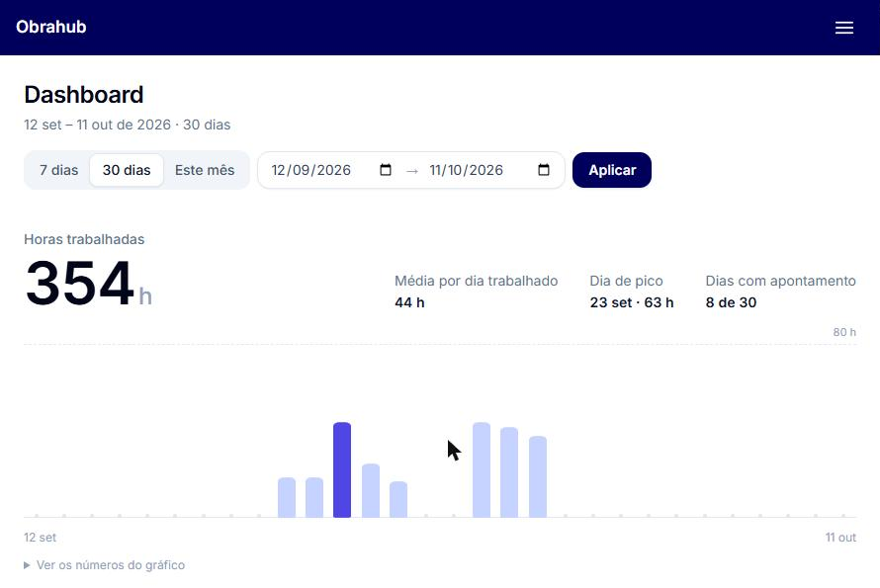Click the 23 set · 63 h value
880x588 pixels.
click(632, 302)
